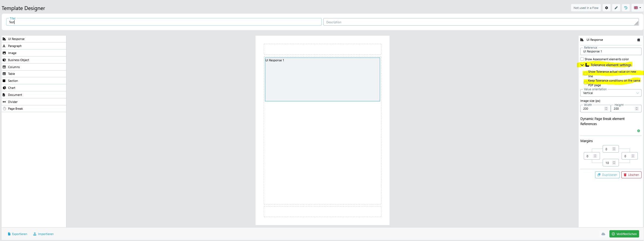
Task: Check Show Tolerance actual value on new line
Action: click(585, 74)
